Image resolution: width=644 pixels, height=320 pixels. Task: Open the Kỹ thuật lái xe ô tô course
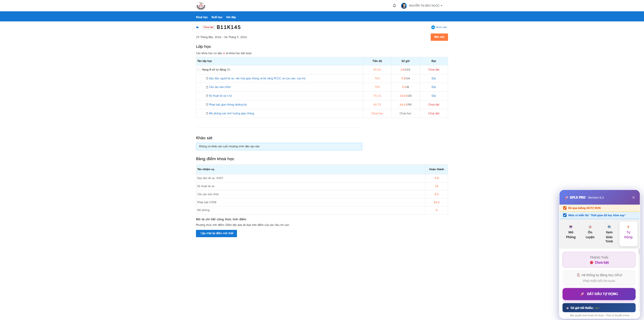[x=220, y=96]
